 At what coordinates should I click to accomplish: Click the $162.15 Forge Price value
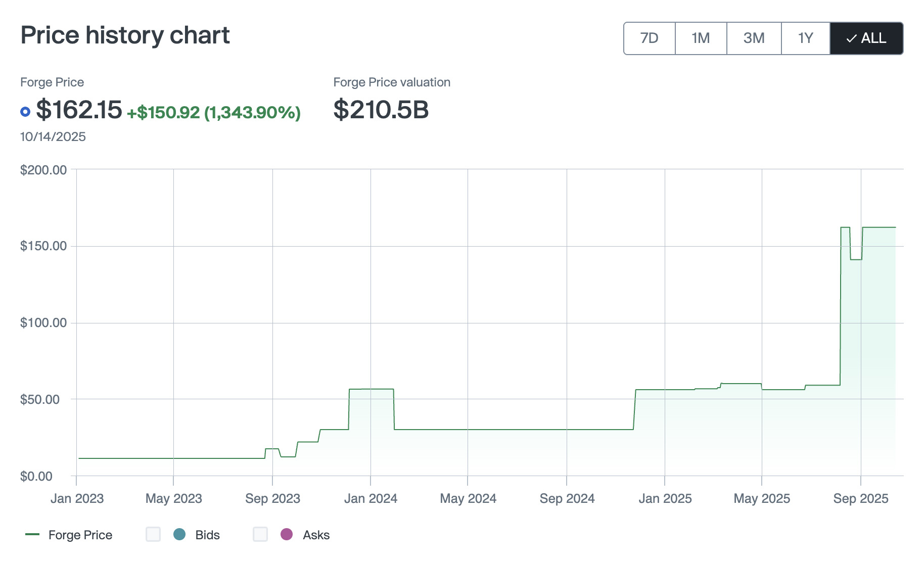(79, 110)
